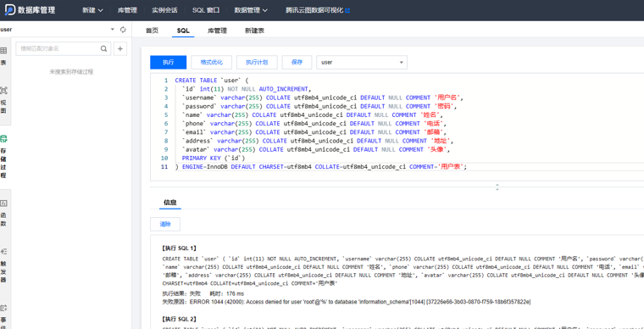Click the 执行计划 button
The height and width of the screenshot is (329, 644).
pos(257,63)
